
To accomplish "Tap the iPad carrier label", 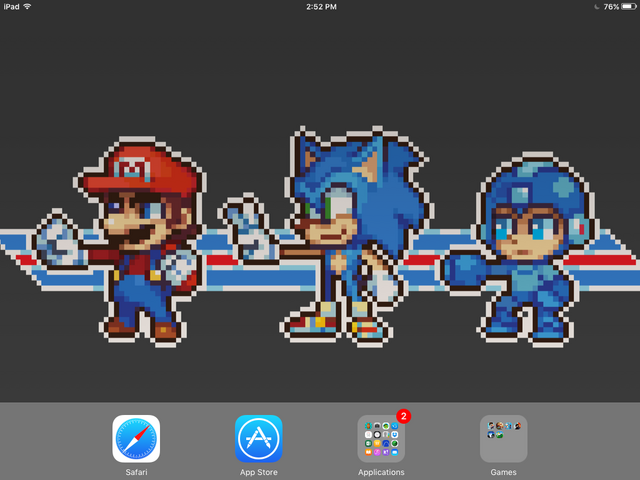I will [11, 7].
